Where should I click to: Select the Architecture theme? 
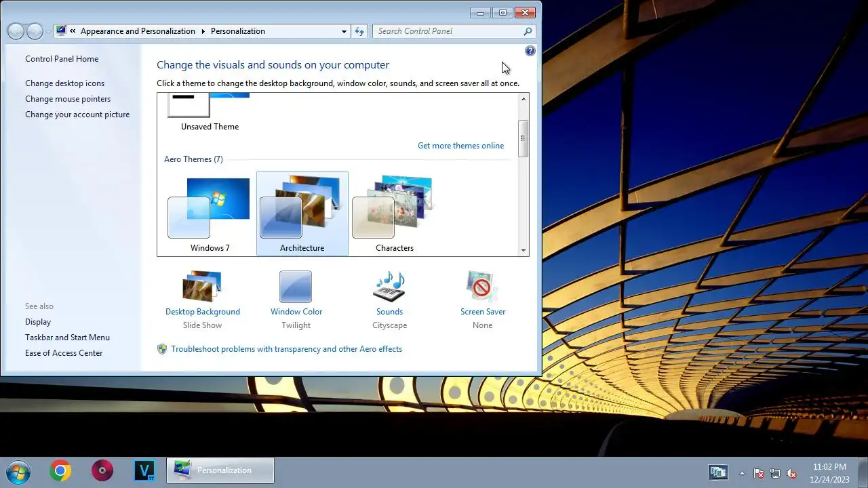click(x=302, y=213)
